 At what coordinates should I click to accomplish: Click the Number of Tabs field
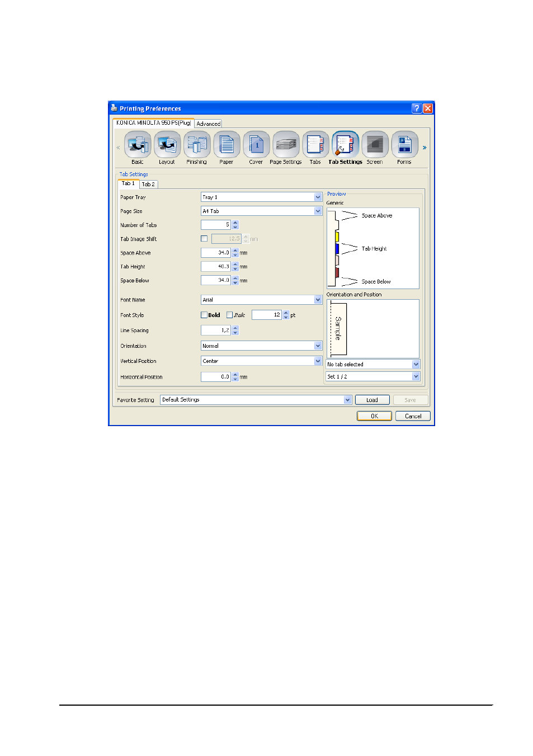[x=216, y=225]
